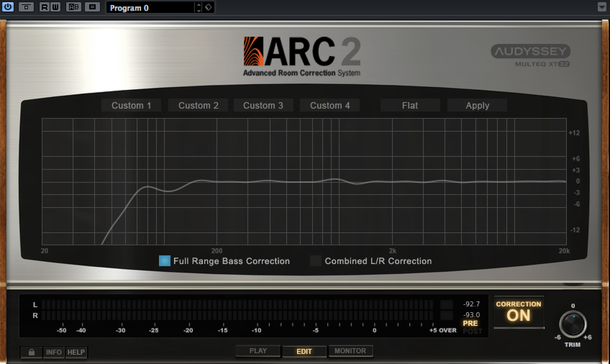Enable automation Read (R) button
Viewport: 610px width, 364px height.
(44, 7)
